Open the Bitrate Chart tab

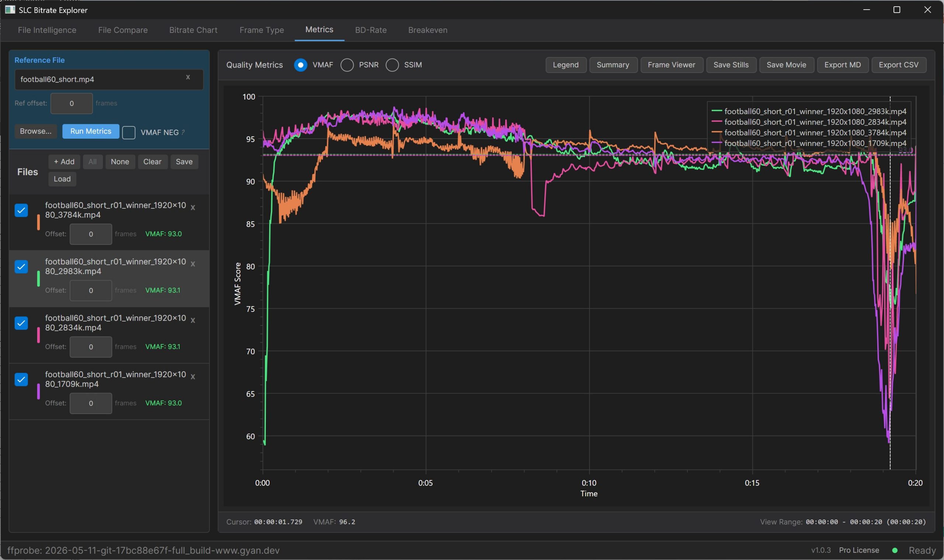193,30
